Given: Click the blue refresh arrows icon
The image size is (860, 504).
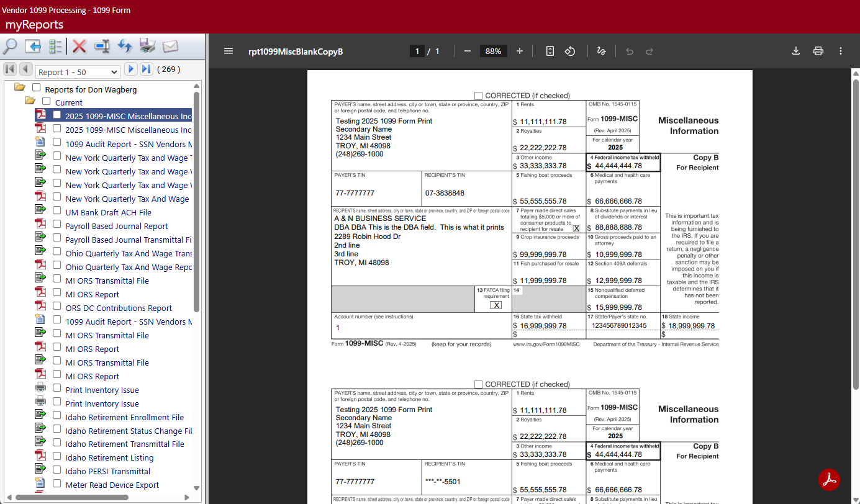Looking at the screenshot, I should pos(125,47).
